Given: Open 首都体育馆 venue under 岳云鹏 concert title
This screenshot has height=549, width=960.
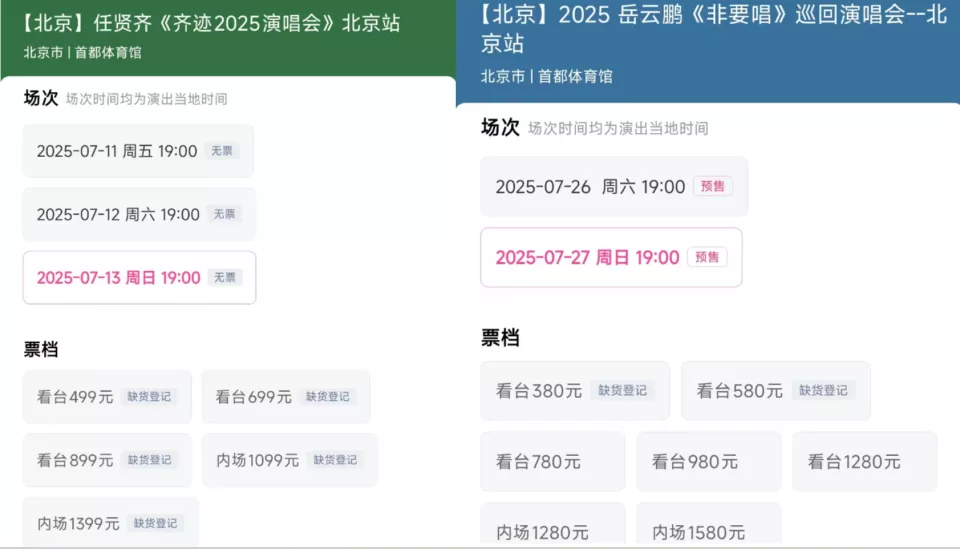Looking at the screenshot, I should click(x=575, y=76).
